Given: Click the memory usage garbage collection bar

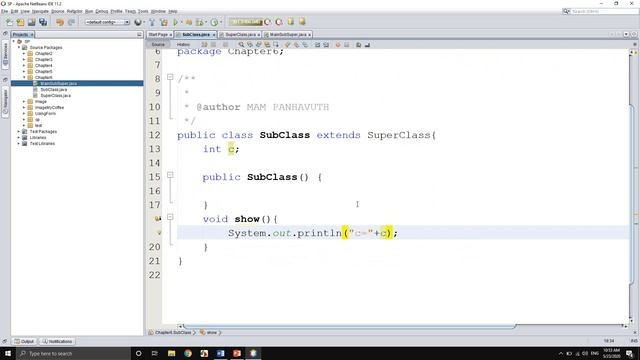Looking at the screenshot, I should tap(246, 22).
